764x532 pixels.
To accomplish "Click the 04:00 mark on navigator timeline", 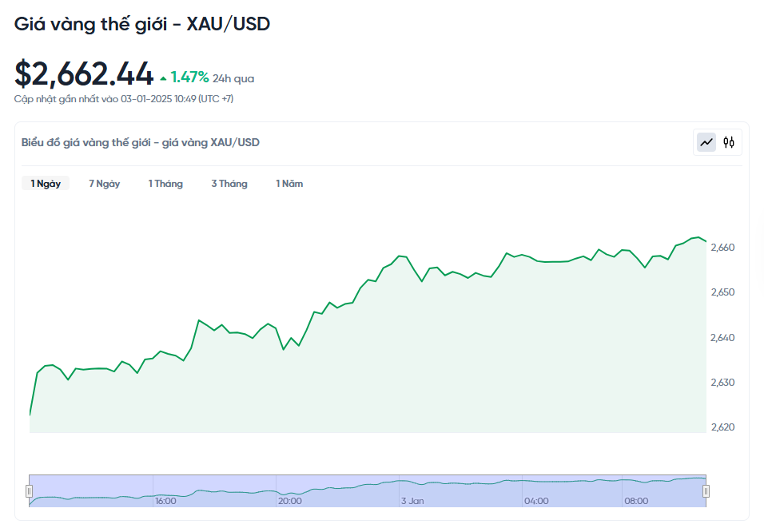I will pos(536,501).
